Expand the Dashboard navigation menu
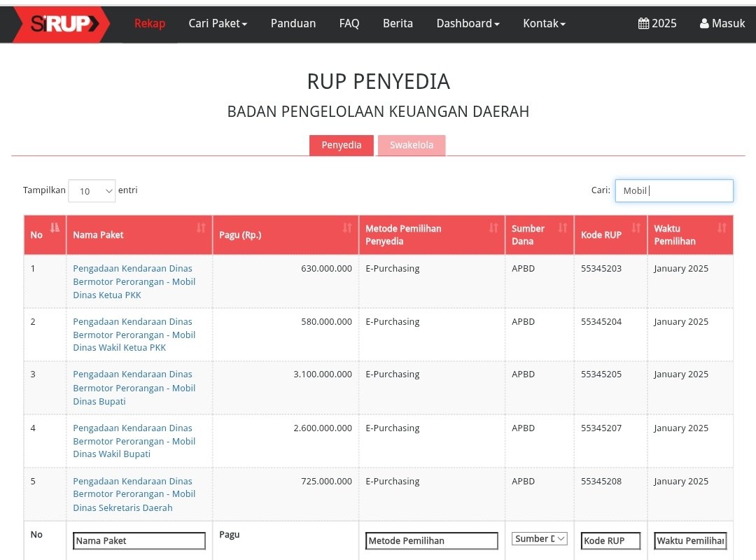756x560 pixels. coord(468,24)
